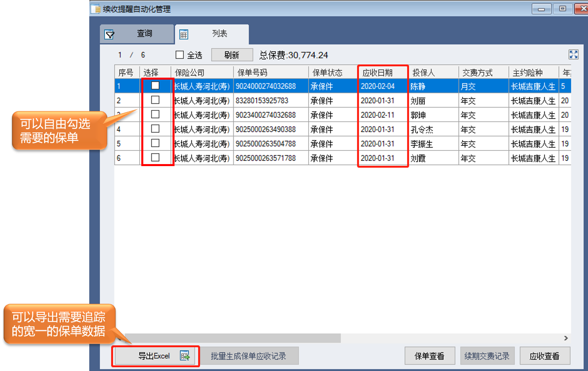Select policy row 83280153925783
Image resolution: width=588 pixels, height=371 pixels.
point(262,100)
